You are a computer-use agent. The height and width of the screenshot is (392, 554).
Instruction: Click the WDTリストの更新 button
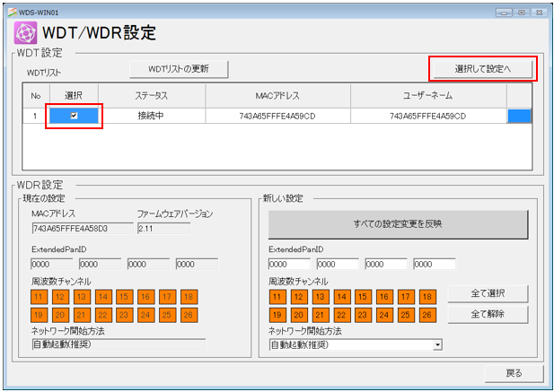point(178,69)
